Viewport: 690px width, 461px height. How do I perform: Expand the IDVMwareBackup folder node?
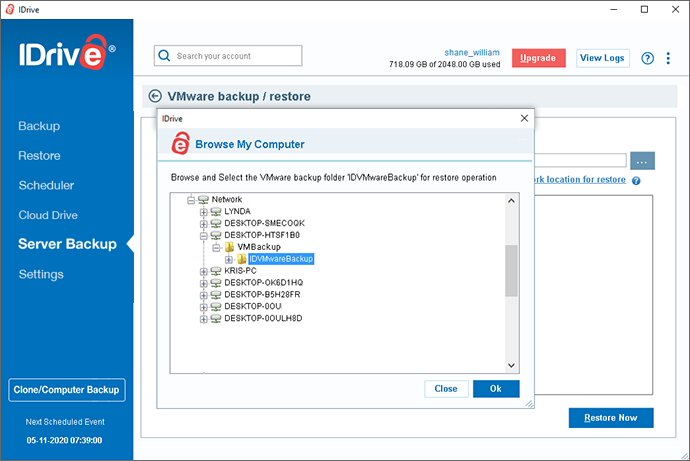[x=229, y=260]
